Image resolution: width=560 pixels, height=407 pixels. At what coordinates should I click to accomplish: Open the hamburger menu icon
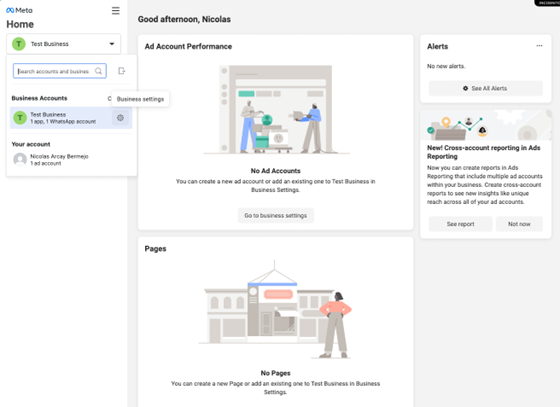(x=116, y=11)
